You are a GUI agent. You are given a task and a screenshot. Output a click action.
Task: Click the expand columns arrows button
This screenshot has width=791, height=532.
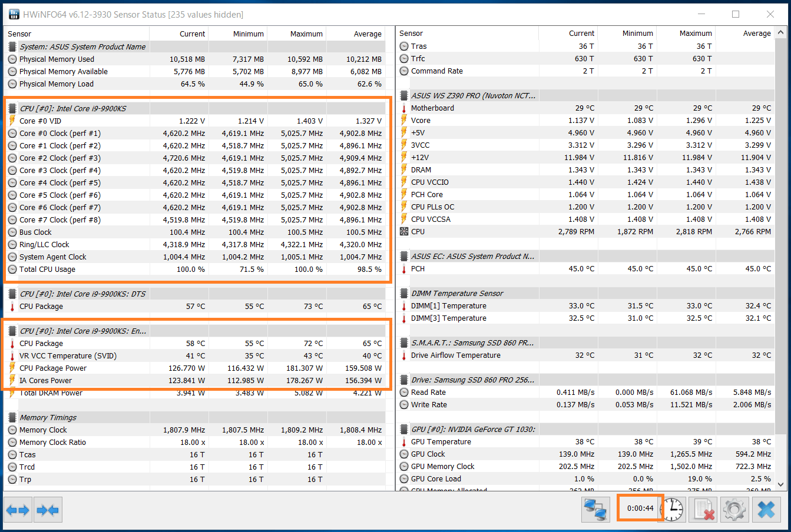[18, 510]
